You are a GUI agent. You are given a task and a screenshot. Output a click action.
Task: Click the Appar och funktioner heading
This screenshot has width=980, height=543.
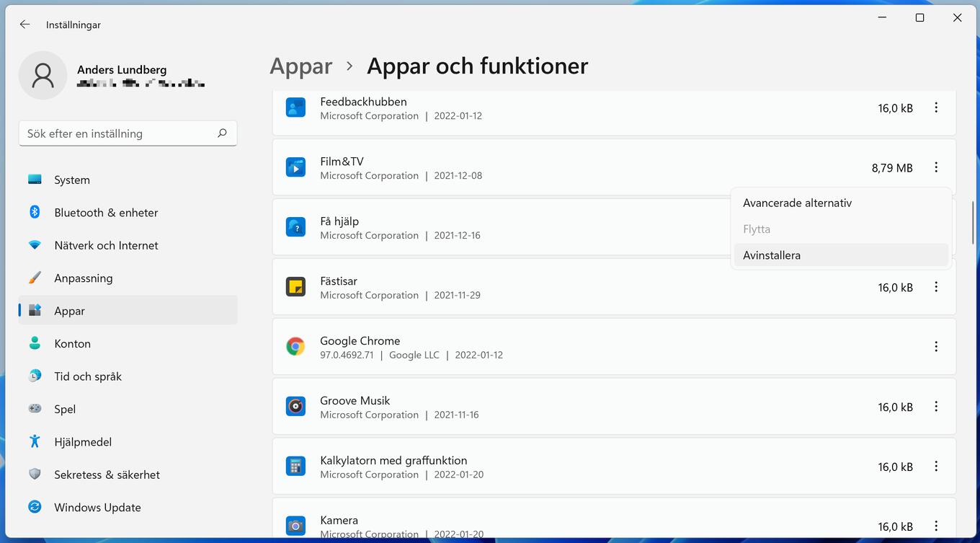pyautogui.click(x=477, y=66)
